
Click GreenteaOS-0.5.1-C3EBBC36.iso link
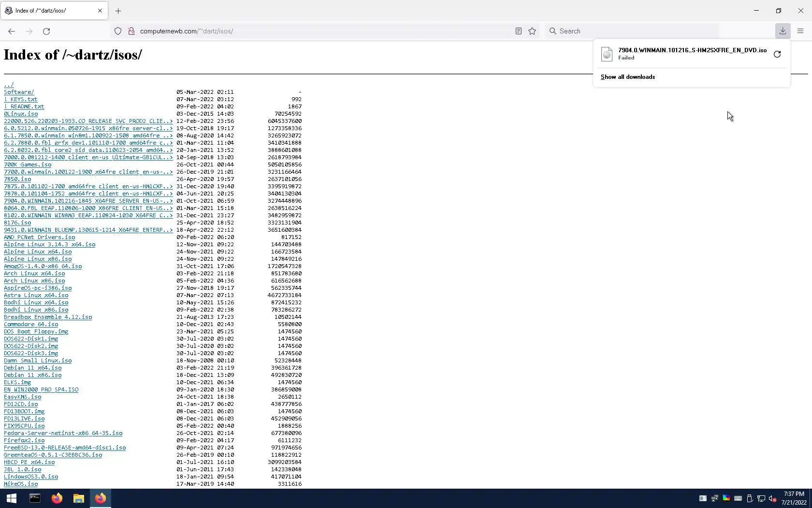tap(53, 455)
